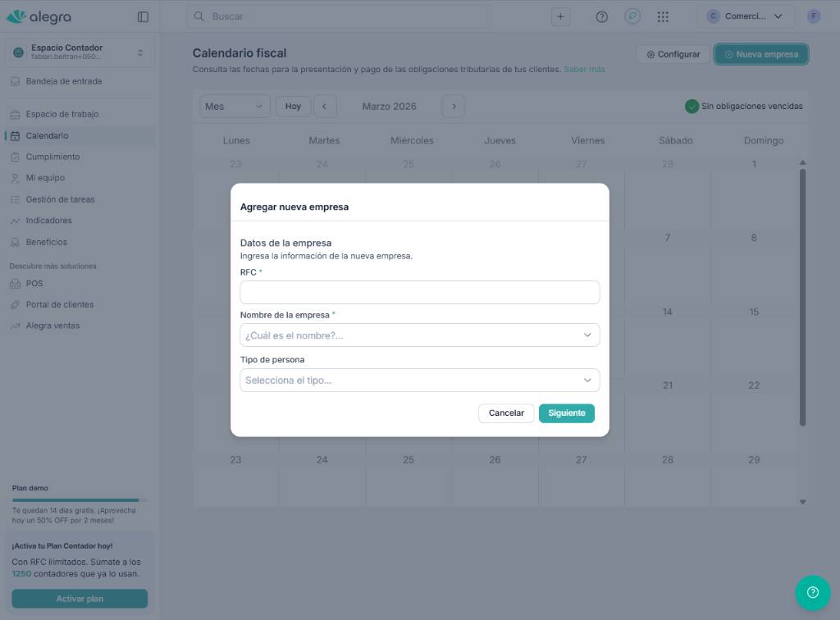Click the Siguiente button
This screenshot has height=620, width=840.
[566, 413]
